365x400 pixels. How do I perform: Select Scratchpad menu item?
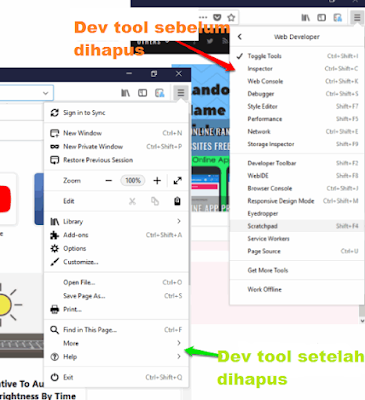tap(297, 226)
